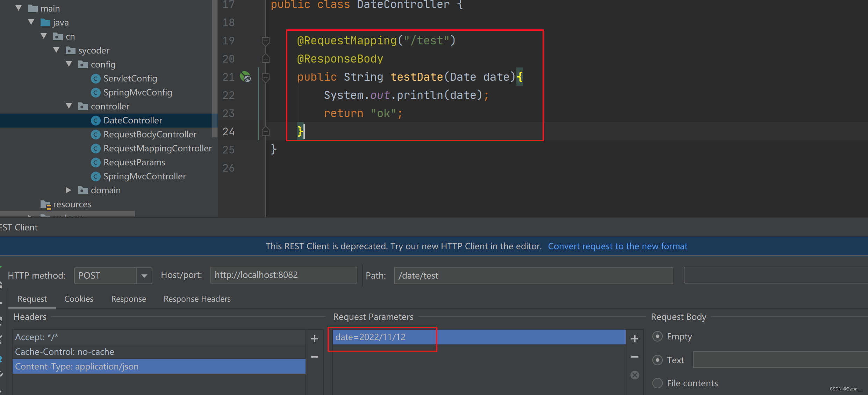Collapse the java folder arrow
The width and height of the screenshot is (868, 395).
point(31,22)
